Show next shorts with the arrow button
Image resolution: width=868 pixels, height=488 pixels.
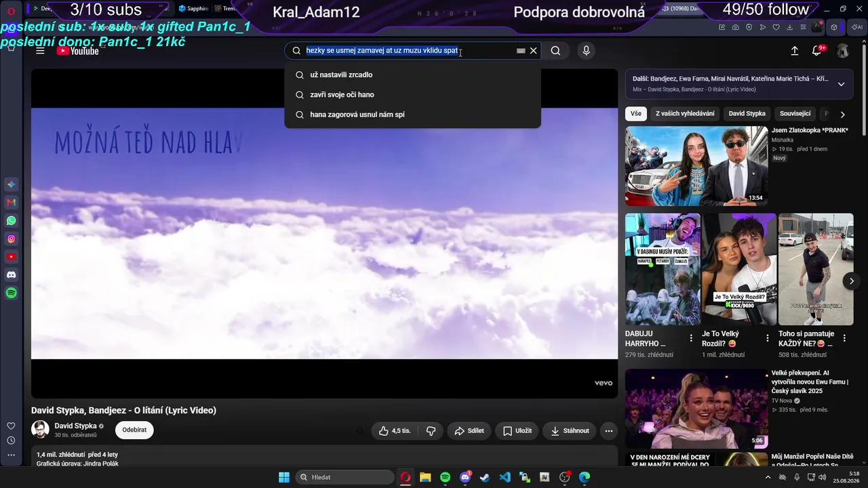coord(852,281)
